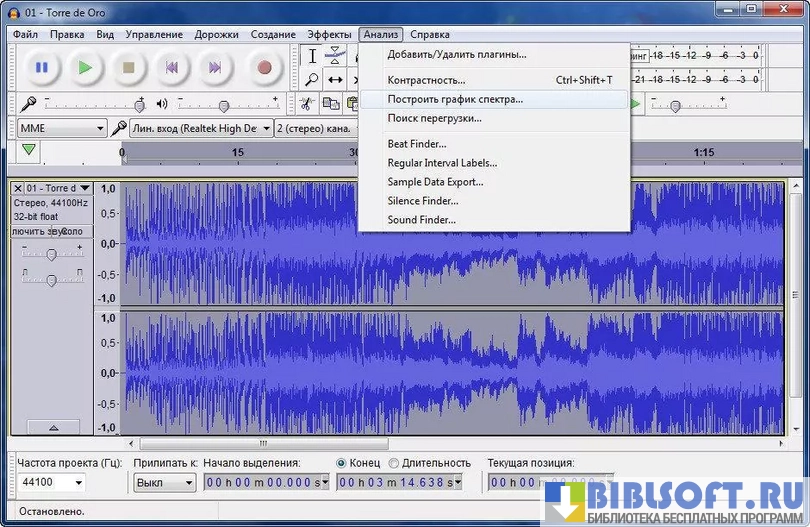Select the I-beam Selection tool
810x527 pixels.
click(x=312, y=56)
